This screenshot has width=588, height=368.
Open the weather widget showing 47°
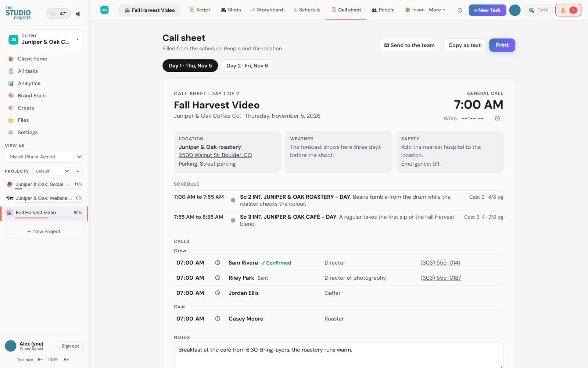58,14
